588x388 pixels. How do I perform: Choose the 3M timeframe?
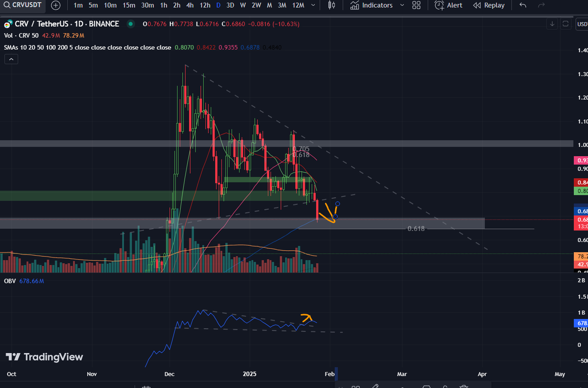[282, 5]
